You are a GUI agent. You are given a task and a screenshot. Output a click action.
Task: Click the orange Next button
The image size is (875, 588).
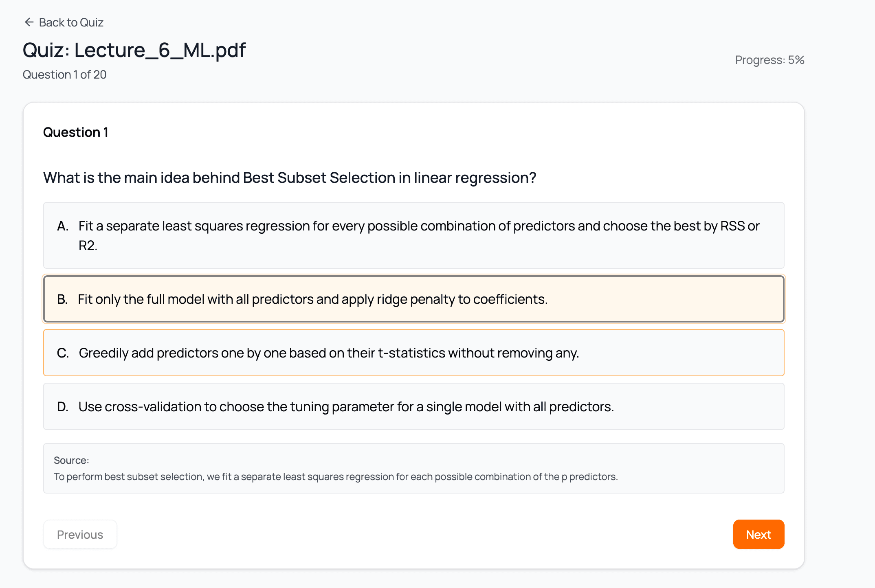pyautogui.click(x=758, y=534)
